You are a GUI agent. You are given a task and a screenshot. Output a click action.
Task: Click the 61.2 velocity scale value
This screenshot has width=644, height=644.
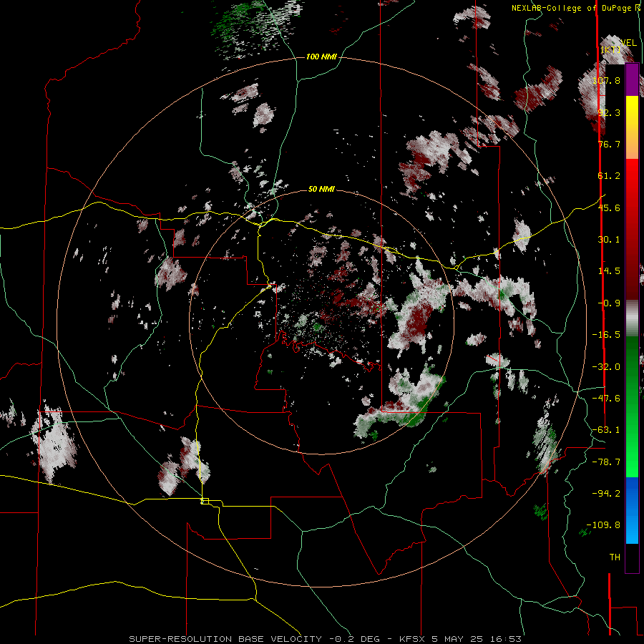coord(609,176)
